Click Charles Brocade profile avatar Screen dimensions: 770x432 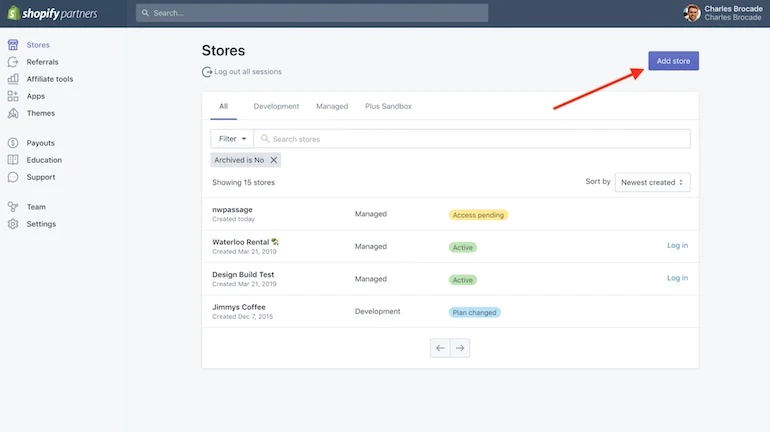pos(692,13)
